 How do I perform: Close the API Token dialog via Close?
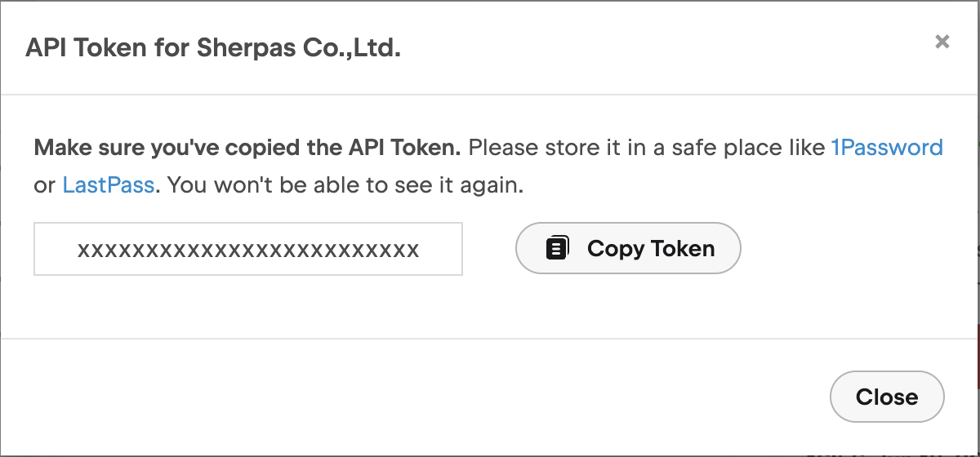(887, 397)
